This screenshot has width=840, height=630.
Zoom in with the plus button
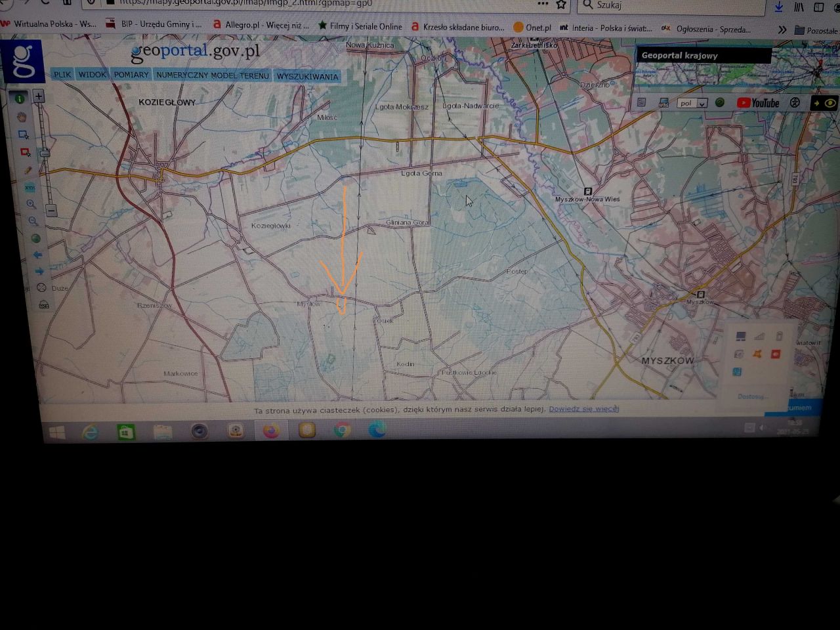(39, 96)
